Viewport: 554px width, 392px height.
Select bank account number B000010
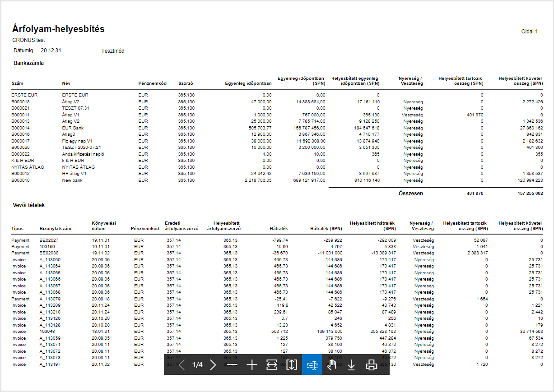tap(21, 180)
